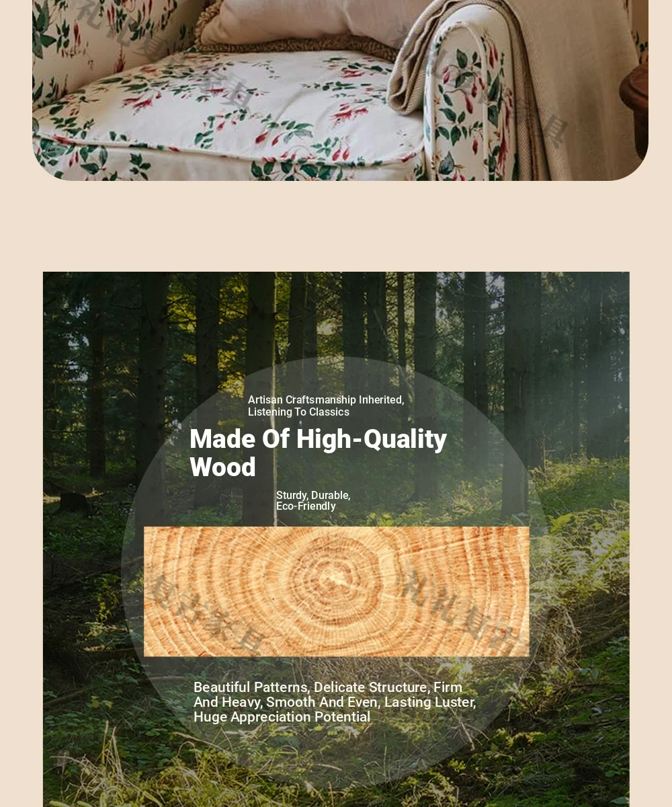Viewport: 672px width, 807px height.
Task: Click the "Sturdy, Durable, Eco-Friendly" caption
Action: 313,501
